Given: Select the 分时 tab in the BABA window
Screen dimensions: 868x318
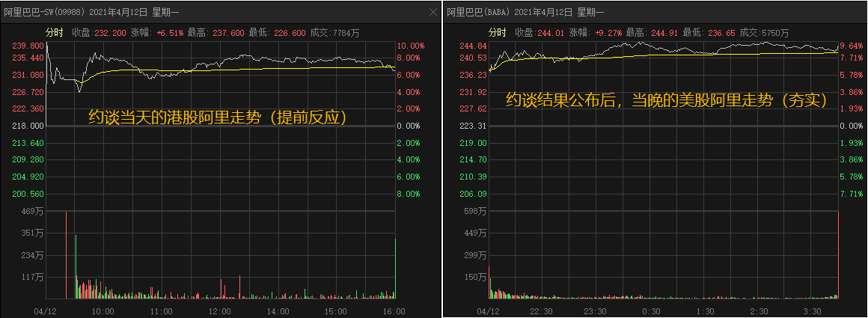Looking at the screenshot, I should click(x=497, y=33).
